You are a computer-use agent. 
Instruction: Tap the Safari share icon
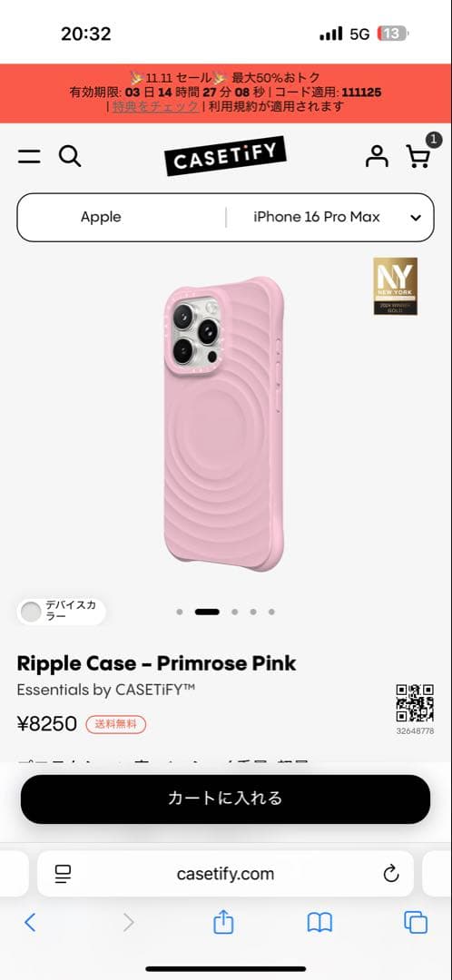tap(223, 922)
